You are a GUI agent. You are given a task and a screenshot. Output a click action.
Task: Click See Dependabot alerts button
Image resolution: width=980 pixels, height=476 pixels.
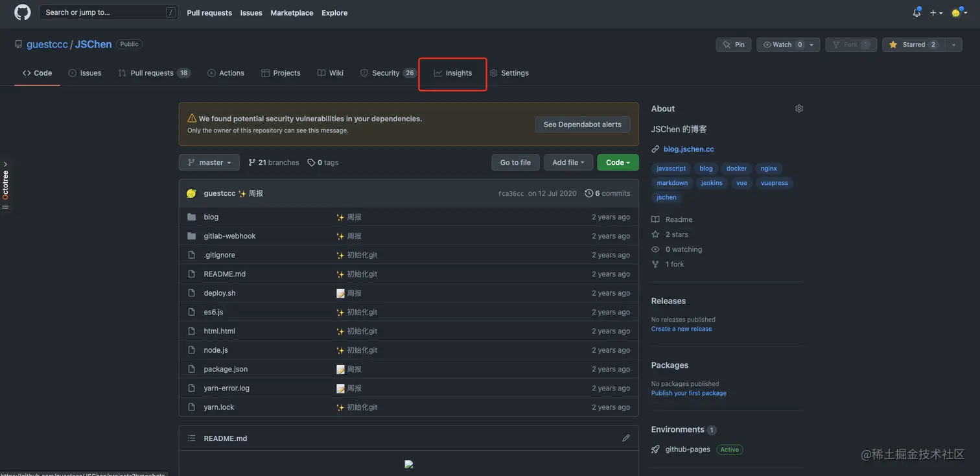point(583,125)
